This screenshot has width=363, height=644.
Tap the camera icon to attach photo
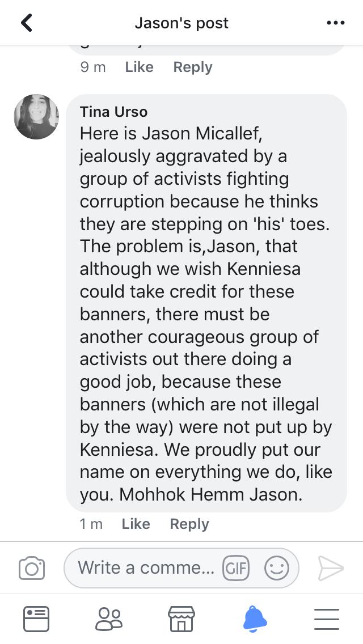click(32, 568)
